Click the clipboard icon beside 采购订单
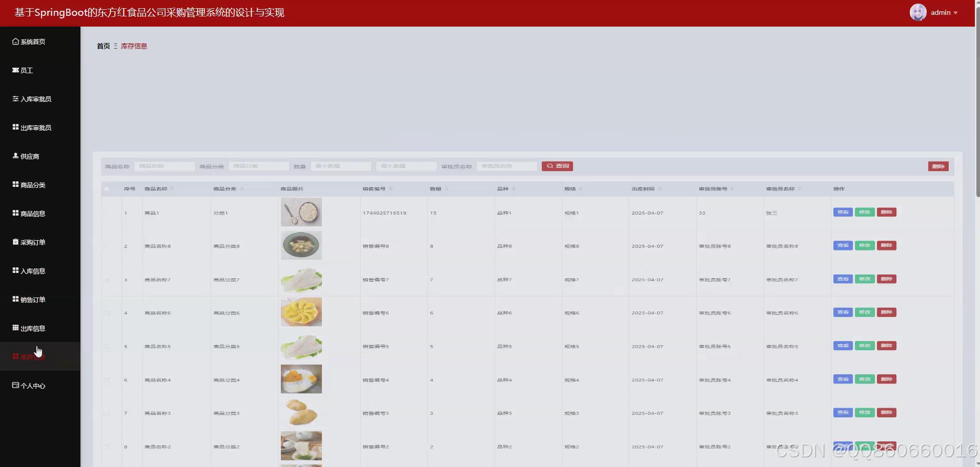The width and height of the screenshot is (980, 467). (x=15, y=242)
